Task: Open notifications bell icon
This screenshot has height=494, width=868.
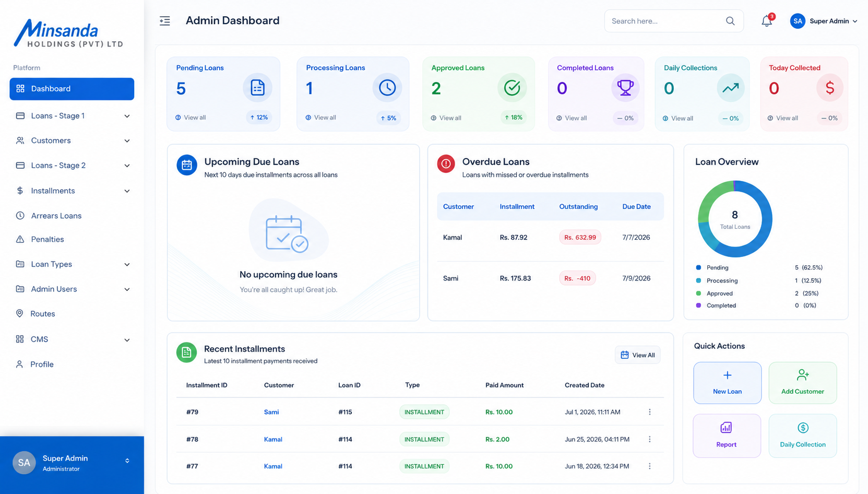Action: [767, 21]
